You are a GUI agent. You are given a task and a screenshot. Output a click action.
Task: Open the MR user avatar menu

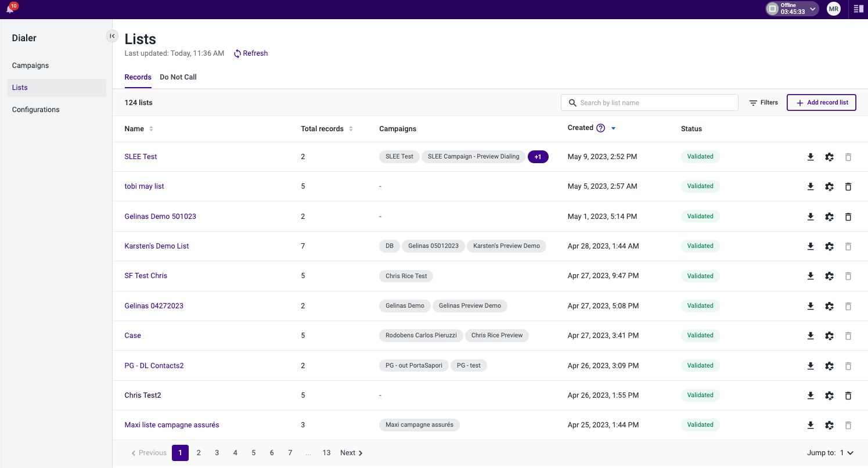[834, 9]
